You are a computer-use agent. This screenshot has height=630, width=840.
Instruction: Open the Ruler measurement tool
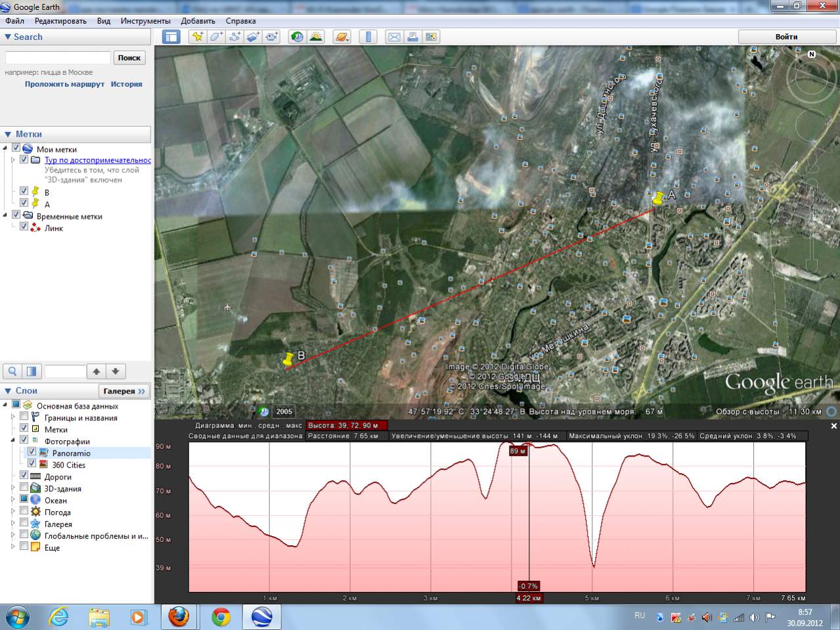(x=368, y=37)
